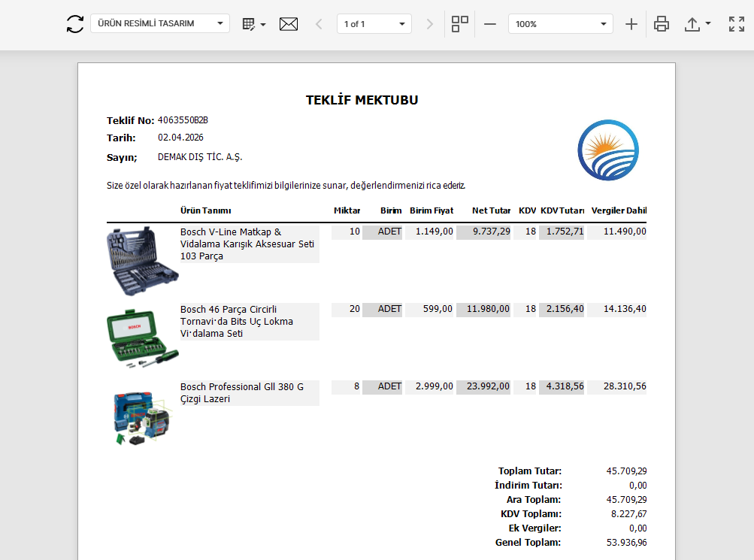Click the Genel Toplam value 53.936,96
Viewport: 754px width, 560px height.
click(626, 543)
